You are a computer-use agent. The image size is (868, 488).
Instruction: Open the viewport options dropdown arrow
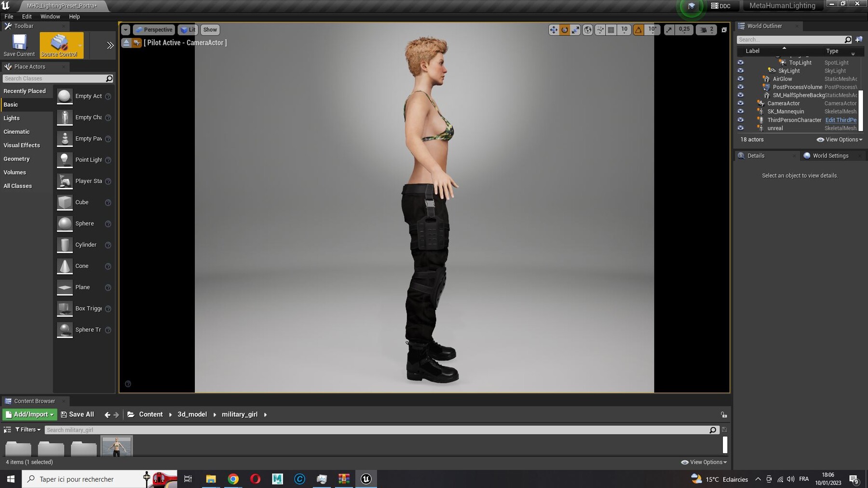pos(125,30)
